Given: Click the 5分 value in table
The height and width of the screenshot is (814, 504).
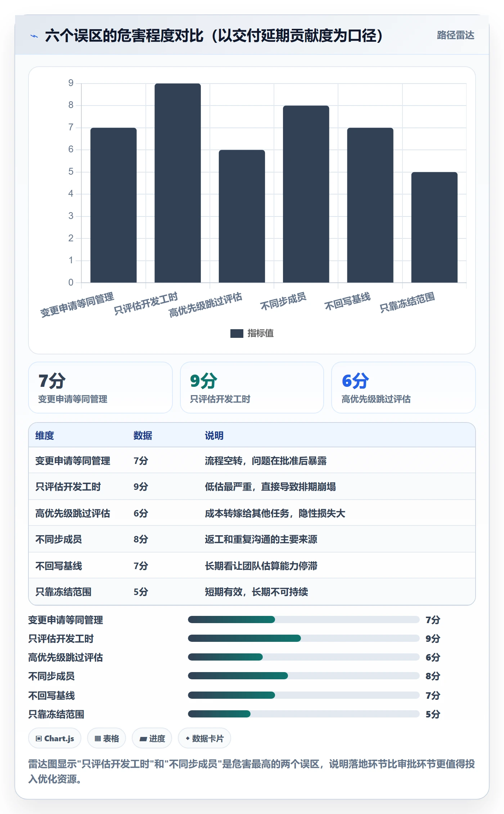Looking at the screenshot, I should pos(141,592).
